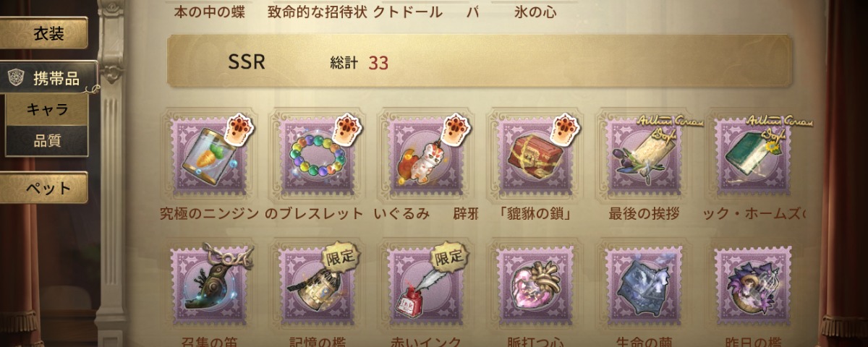Open the 衣装 costume tab
This screenshot has height=347, width=868.
click(48, 33)
